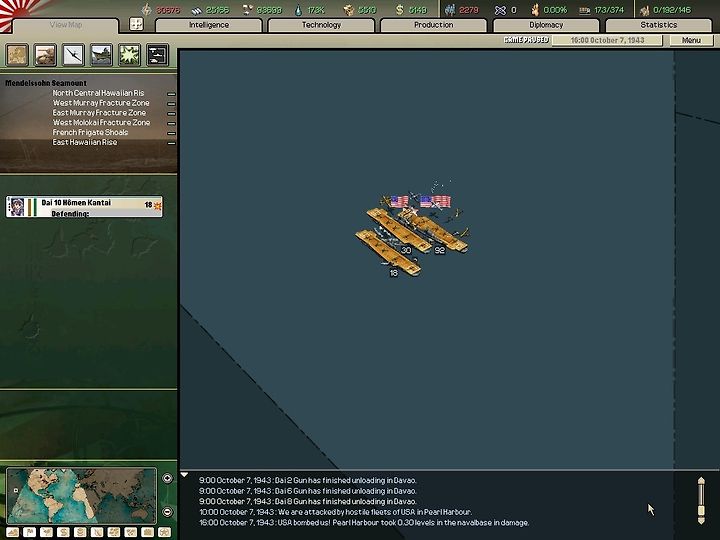720x540 pixels.
Task: Click the oil droplet resource icon
Action: [x=299, y=10]
